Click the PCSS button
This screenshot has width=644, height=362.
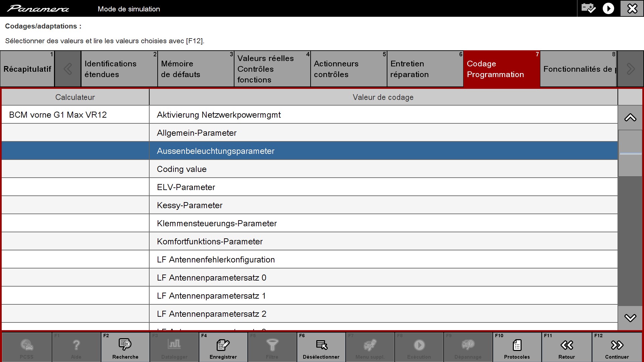[27, 347]
